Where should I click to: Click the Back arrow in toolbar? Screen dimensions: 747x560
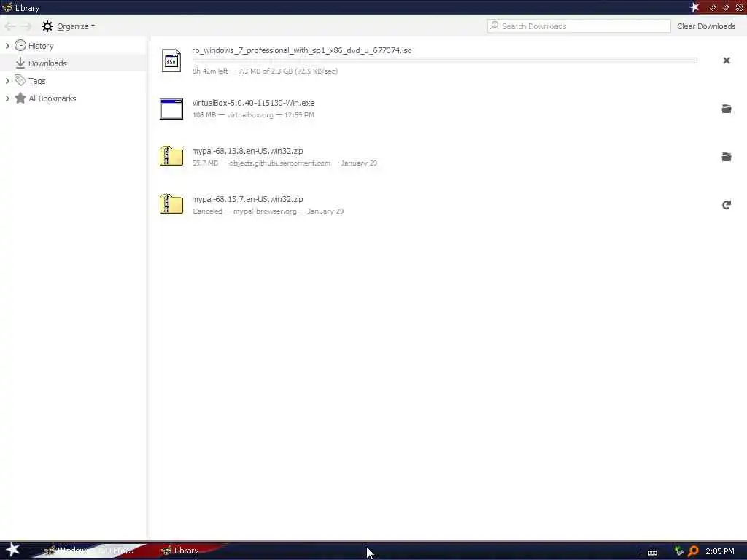coord(9,26)
